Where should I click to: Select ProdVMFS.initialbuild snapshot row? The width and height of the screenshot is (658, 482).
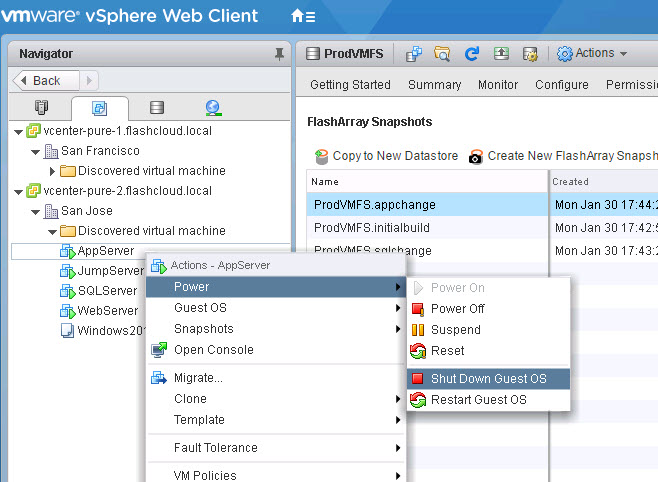coord(482,228)
